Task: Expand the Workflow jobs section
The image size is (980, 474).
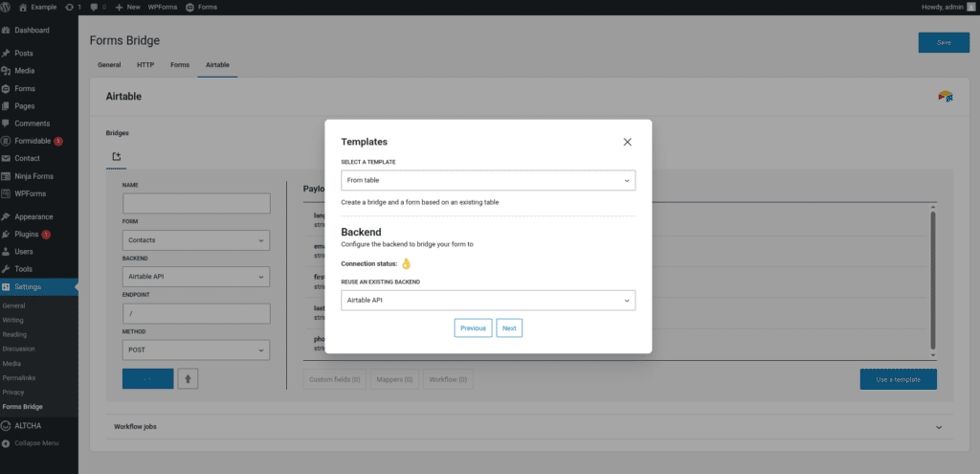Action: [938, 426]
